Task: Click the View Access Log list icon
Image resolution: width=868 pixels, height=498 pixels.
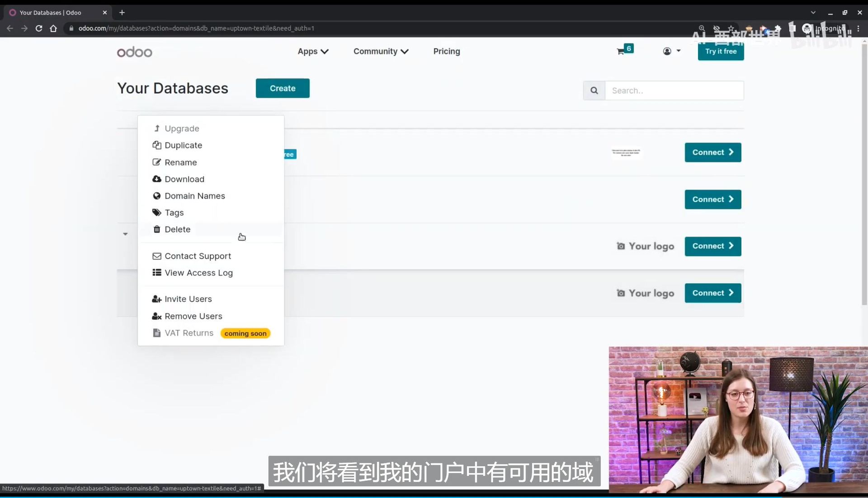Action: point(157,272)
